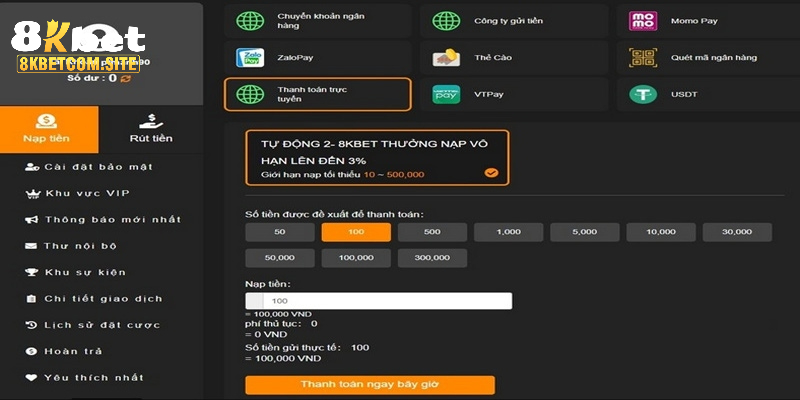Click the Thẻ Cào card icon
The image size is (800, 400).
click(446, 58)
